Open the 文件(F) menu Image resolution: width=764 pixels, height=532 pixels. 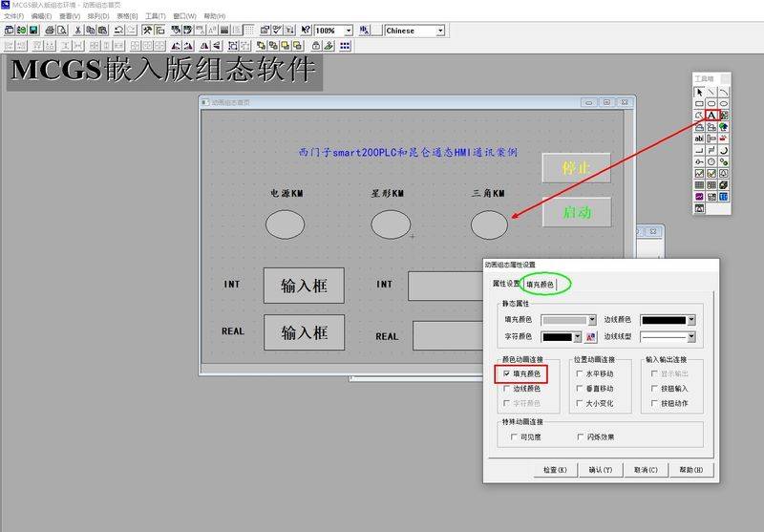(13, 16)
